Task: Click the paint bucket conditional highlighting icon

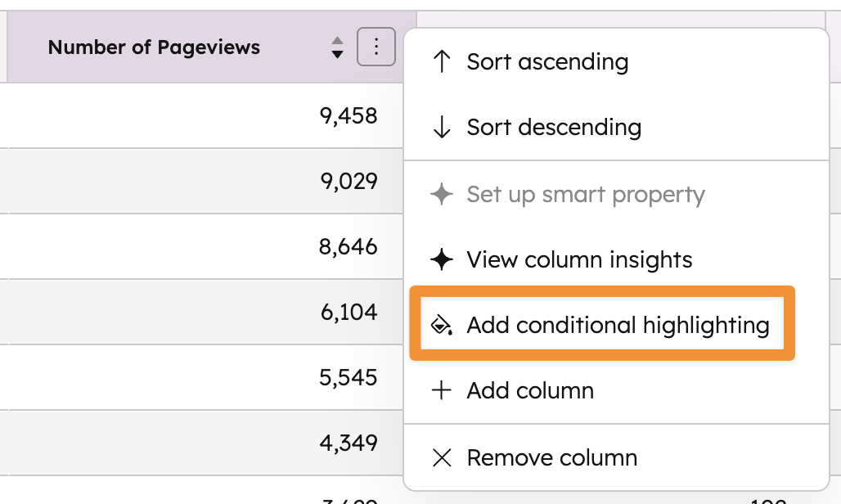Action: click(x=442, y=326)
